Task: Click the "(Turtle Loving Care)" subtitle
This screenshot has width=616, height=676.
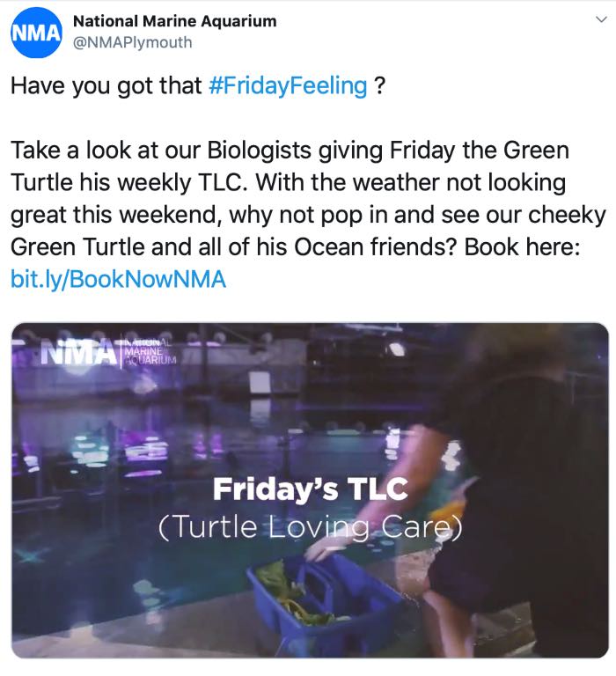Action: click(309, 527)
